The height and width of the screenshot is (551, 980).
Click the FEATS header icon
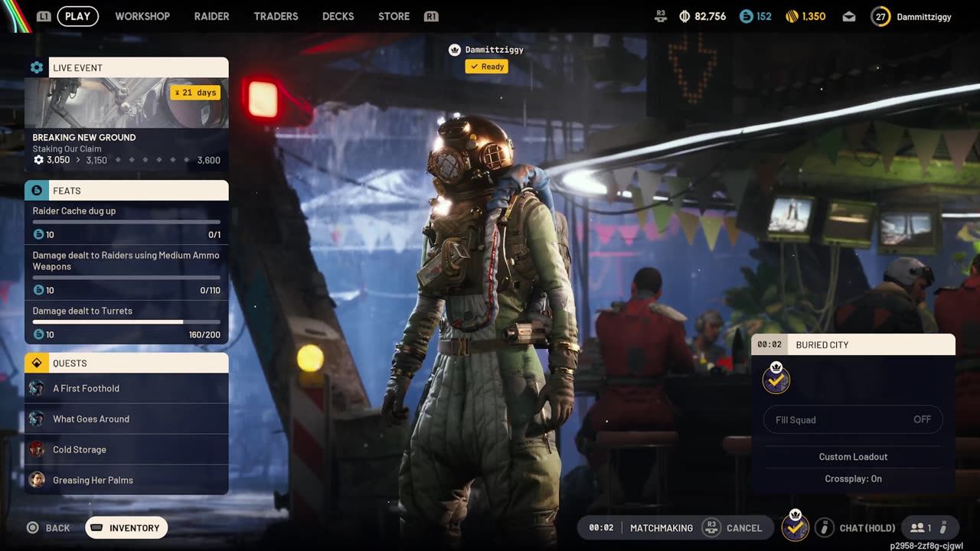point(36,191)
